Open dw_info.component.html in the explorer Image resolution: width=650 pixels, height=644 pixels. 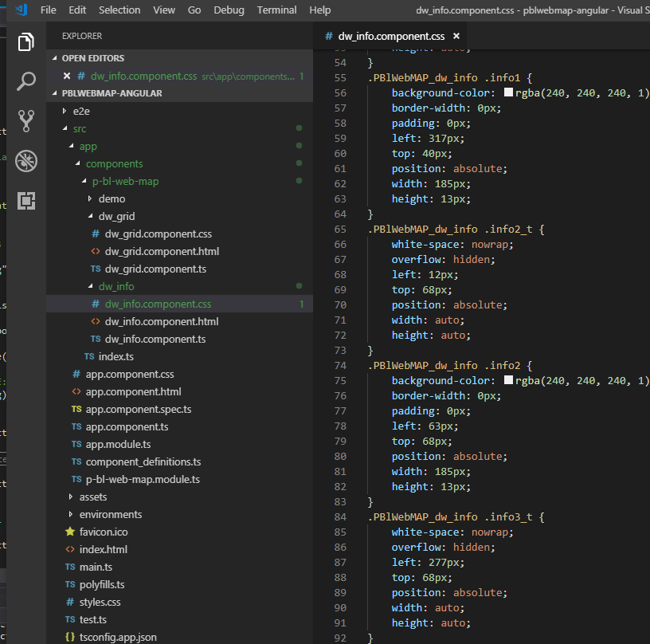tap(161, 321)
